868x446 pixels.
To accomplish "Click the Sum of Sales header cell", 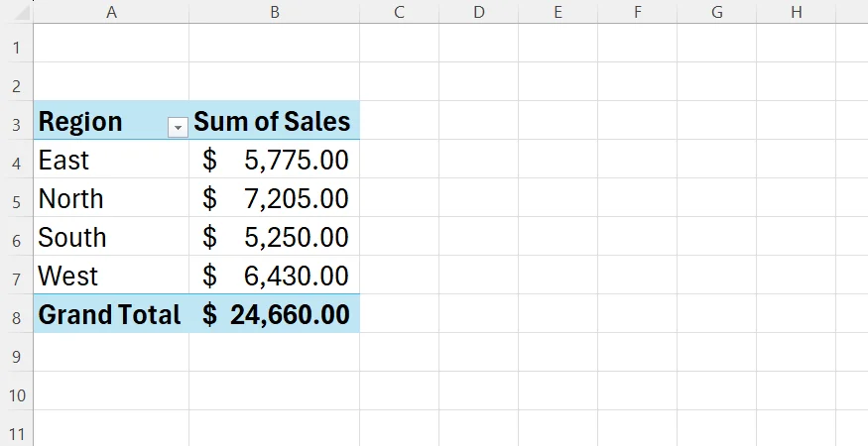I will click(275, 120).
